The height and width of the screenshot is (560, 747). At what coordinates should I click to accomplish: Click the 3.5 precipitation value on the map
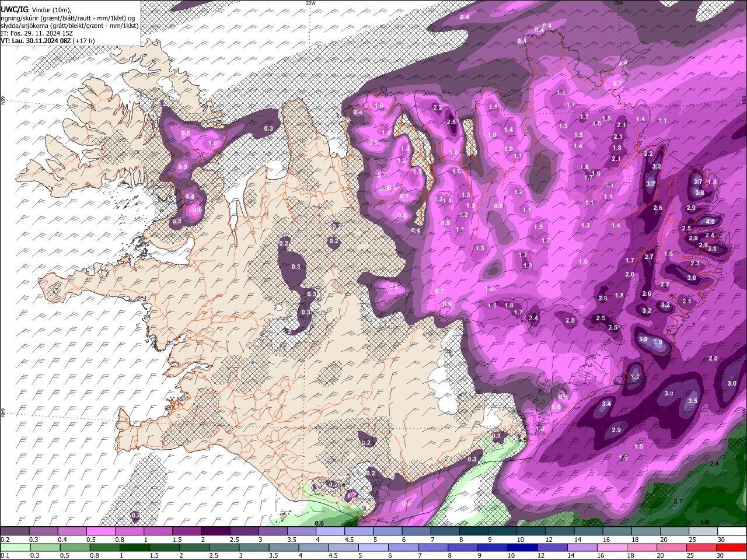[x=693, y=401]
